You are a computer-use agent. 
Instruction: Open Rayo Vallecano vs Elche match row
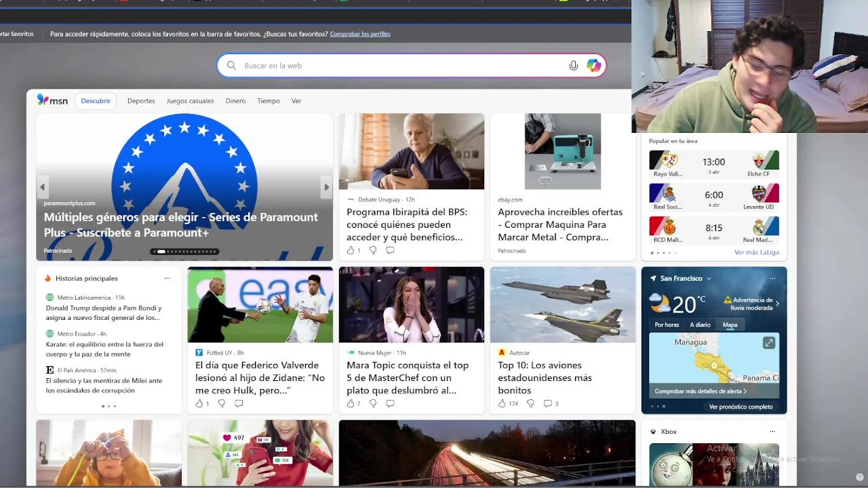(x=714, y=163)
